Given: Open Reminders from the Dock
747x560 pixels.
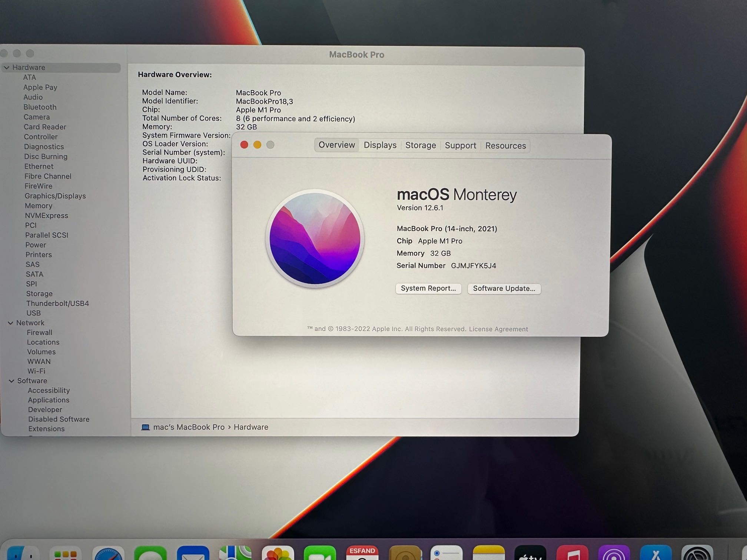Looking at the screenshot, I should tap(446, 553).
